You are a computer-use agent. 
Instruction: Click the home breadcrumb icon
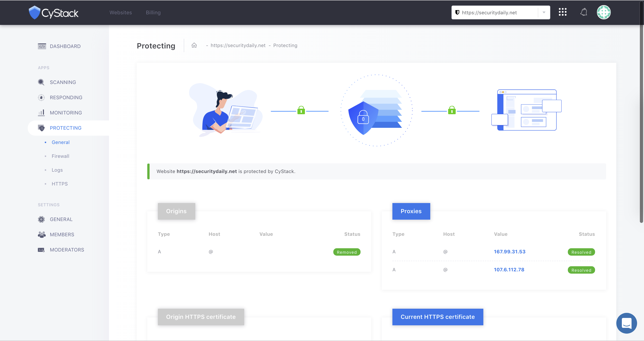[x=193, y=45]
